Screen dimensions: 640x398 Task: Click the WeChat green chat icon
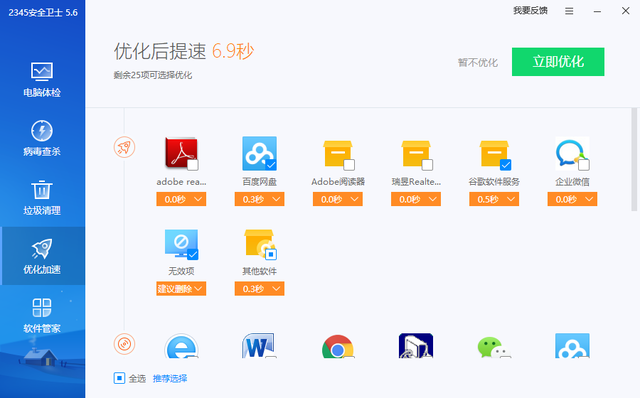(494, 347)
